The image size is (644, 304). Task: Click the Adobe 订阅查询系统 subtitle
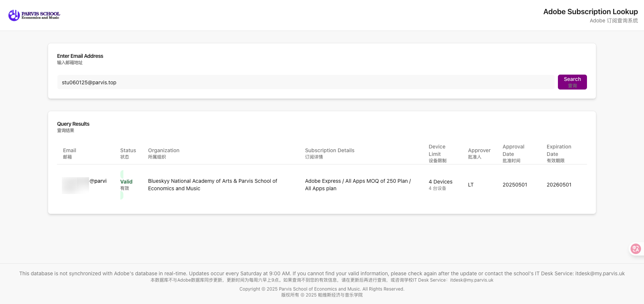coord(613,21)
